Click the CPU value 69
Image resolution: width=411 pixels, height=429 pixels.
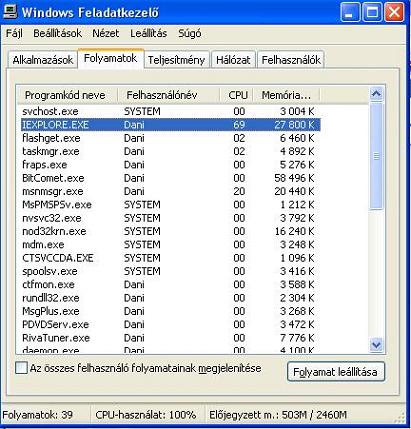coord(239,125)
